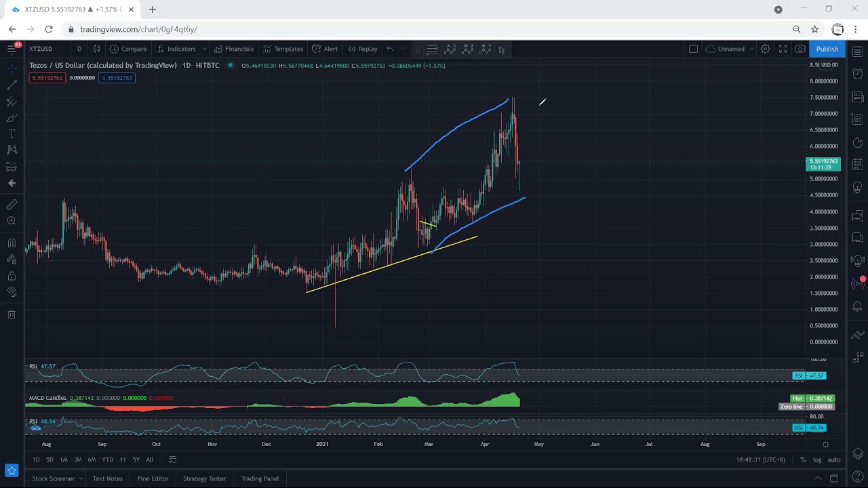
Task: Open the Compare symbol dialog
Action: click(x=128, y=49)
